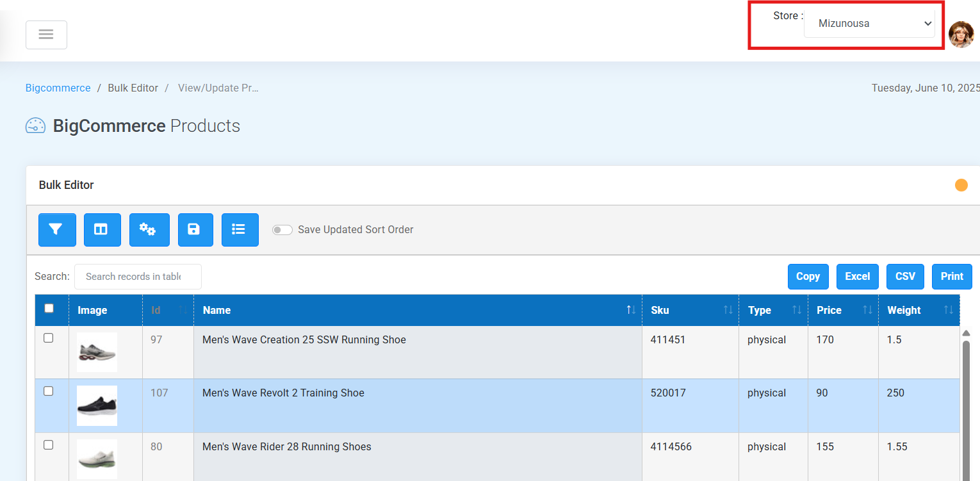Tick the checkbox for Men's Wave Rider 28
980x481 pixels.
pos(48,445)
